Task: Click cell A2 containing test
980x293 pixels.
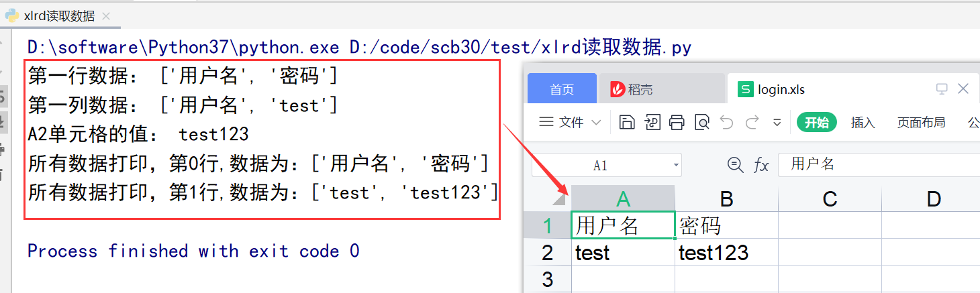Action: 624,253
